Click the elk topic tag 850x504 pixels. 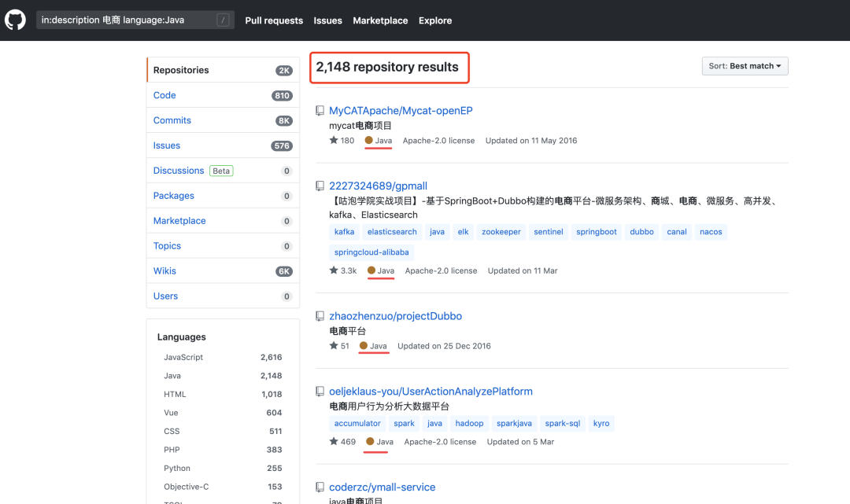pyautogui.click(x=463, y=232)
